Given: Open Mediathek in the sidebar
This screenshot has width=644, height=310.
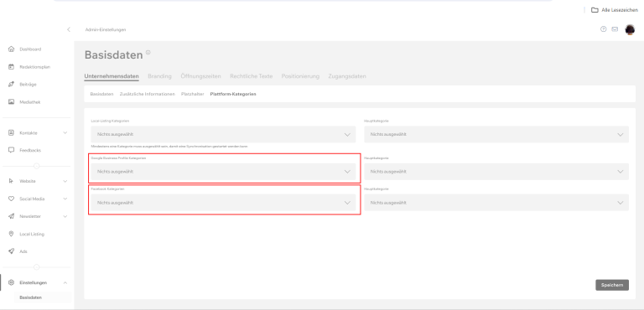Looking at the screenshot, I should click(30, 102).
